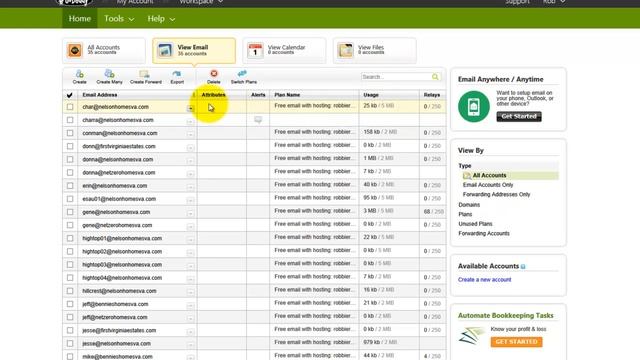Screen dimensions: 640x360
Task: Click the Attributes column header
Action: (213, 95)
